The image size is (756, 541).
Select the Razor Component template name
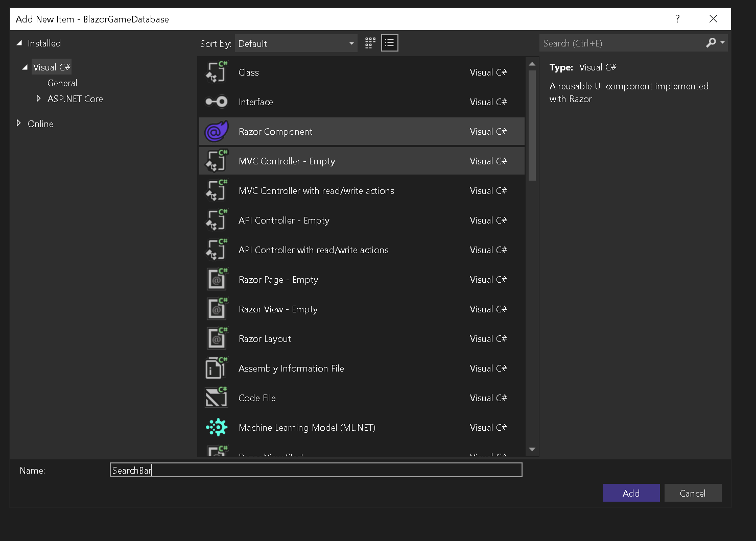[275, 132]
